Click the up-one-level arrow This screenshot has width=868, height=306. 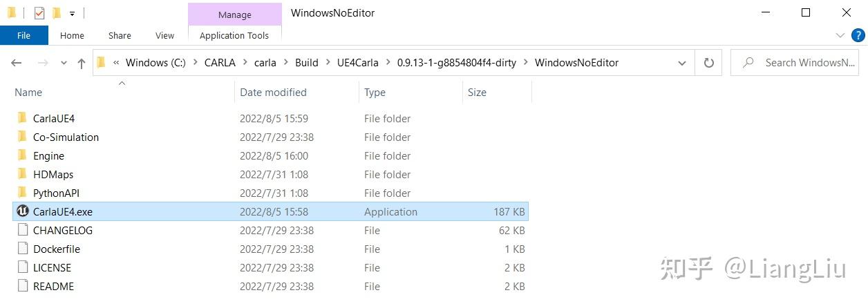click(82, 63)
